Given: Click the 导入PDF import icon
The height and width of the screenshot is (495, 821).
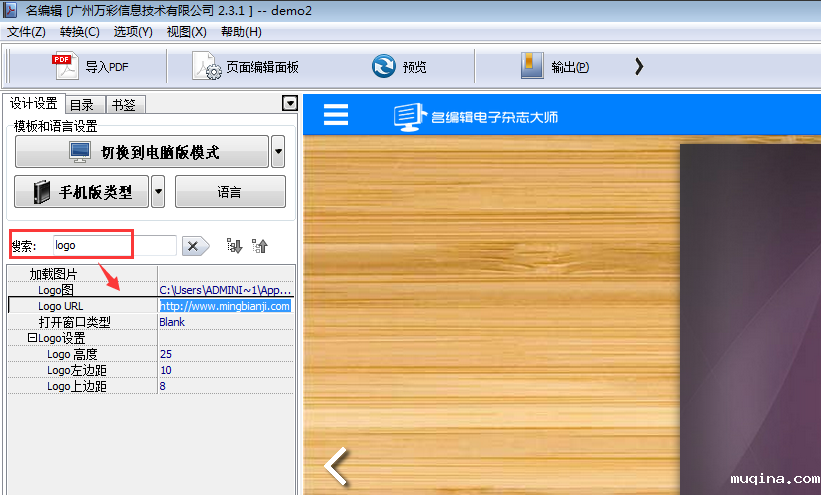Looking at the screenshot, I should [64, 67].
